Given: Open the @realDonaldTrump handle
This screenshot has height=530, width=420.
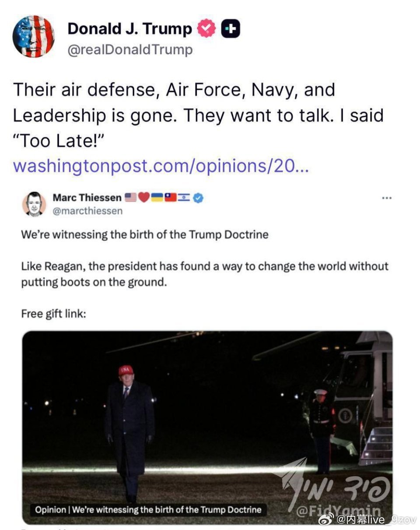Looking at the screenshot, I should coord(130,50).
